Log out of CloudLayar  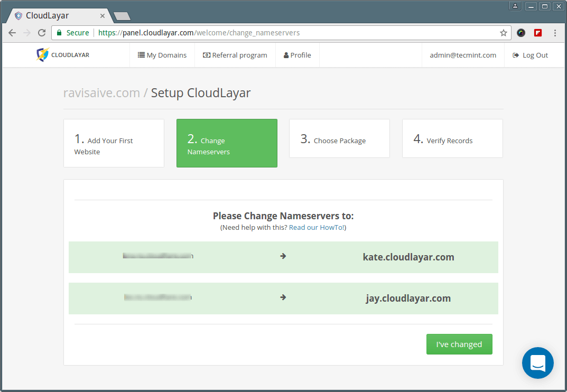pos(530,55)
